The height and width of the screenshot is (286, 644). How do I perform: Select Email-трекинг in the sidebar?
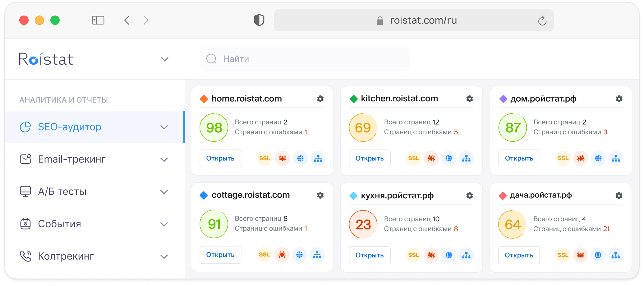95,159
